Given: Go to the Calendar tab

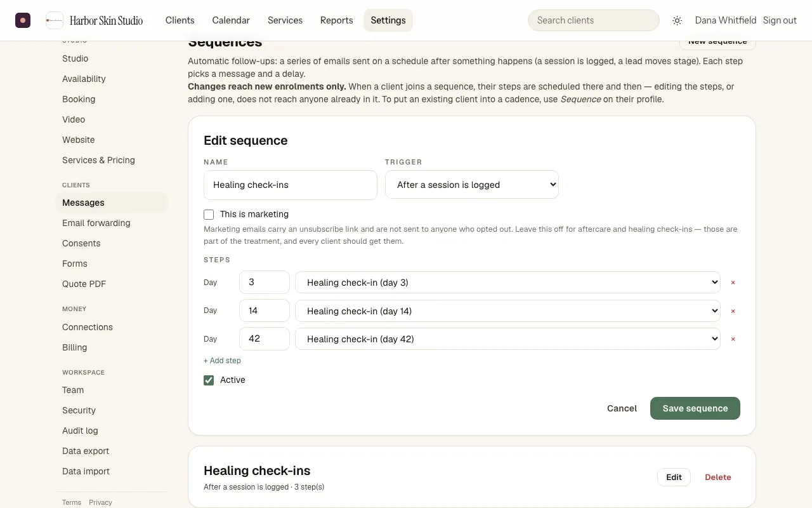Looking at the screenshot, I should 231,20.
